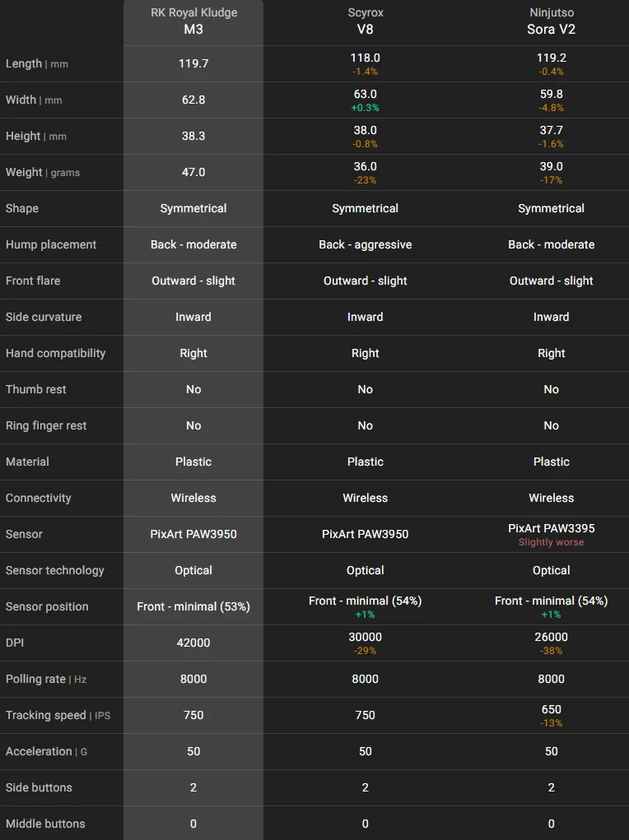Click the Sensor position row label
The image size is (629, 840).
(x=47, y=607)
